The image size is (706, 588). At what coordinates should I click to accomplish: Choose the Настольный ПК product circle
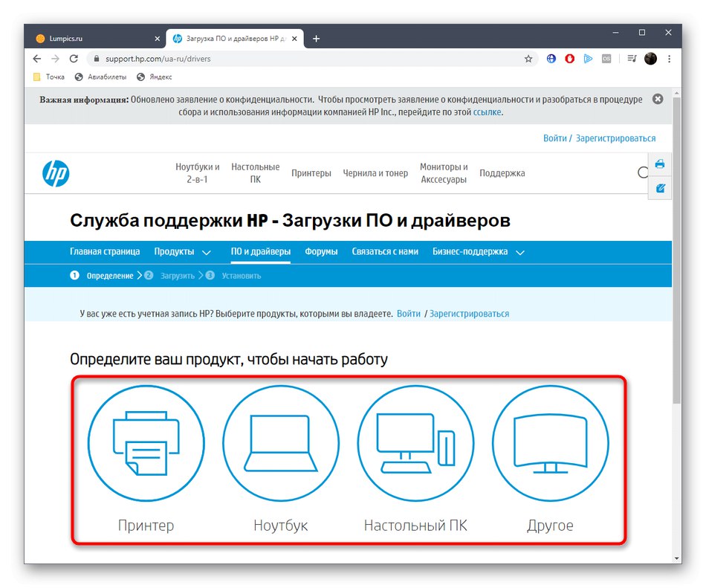click(x=415, y=444)
